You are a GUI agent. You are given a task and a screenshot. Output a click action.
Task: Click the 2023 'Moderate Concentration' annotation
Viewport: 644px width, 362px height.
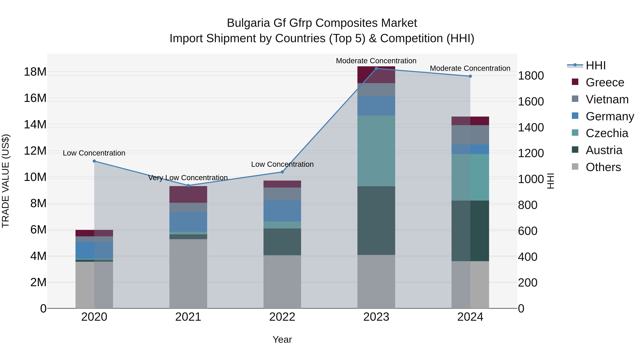[376, 61]
